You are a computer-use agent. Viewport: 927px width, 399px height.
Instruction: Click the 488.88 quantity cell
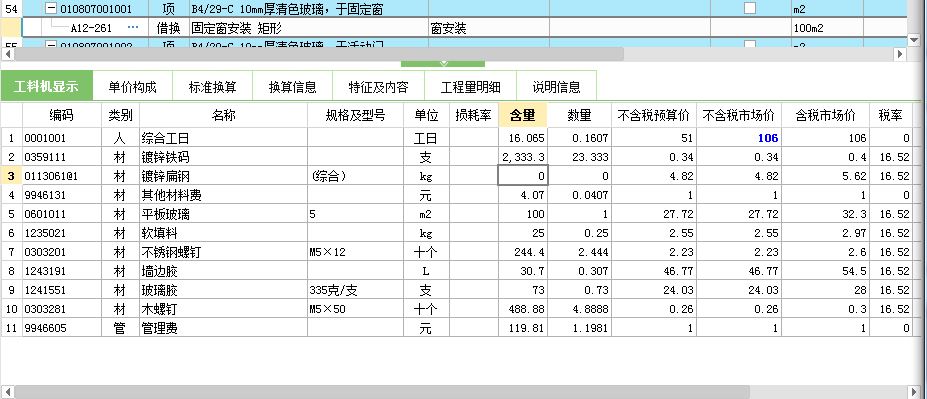coord(523,309)
